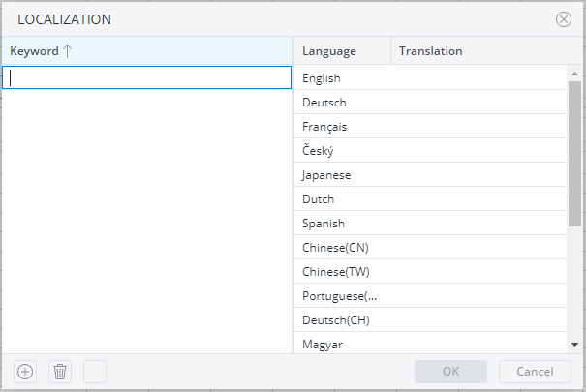Select the Chinese(TW) language row

tap(430, 272)
